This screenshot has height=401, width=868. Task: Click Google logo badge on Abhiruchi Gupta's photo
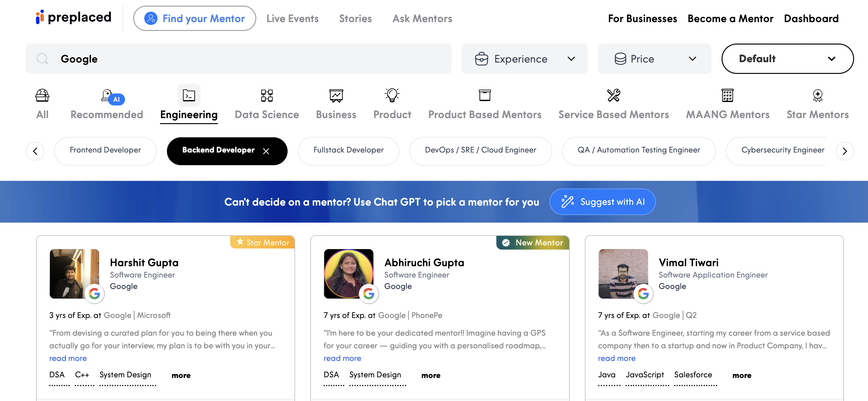point(369,294)
